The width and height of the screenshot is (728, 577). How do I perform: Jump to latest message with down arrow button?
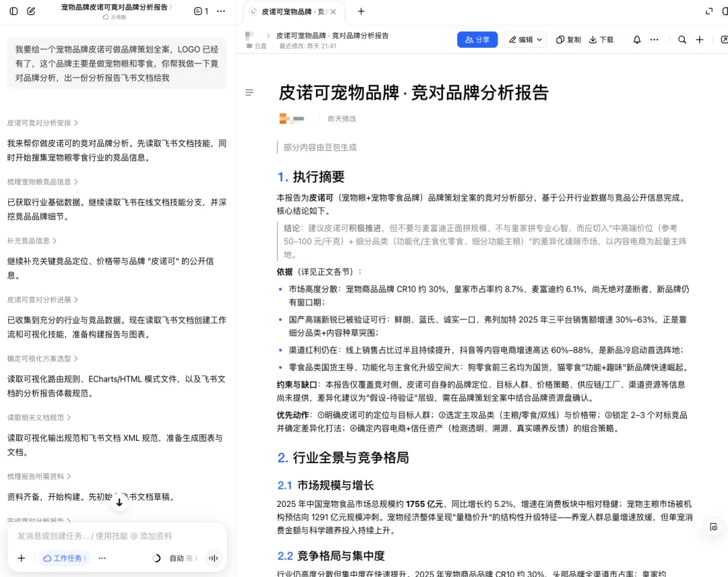(119, 502)
